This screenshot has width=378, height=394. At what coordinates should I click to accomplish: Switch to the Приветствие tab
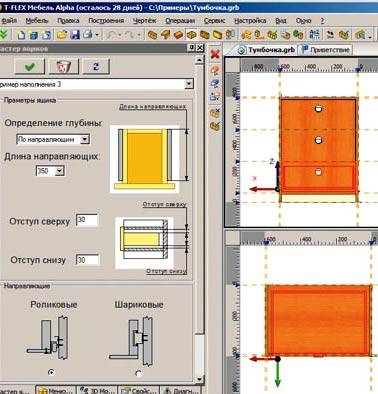click(326, 50)
